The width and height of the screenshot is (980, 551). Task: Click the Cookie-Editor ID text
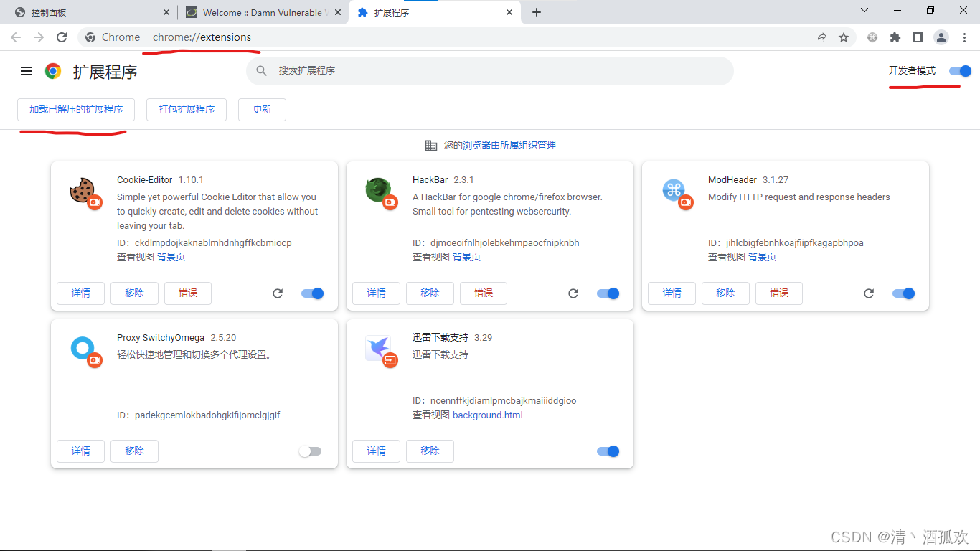(x=204, y=243)
